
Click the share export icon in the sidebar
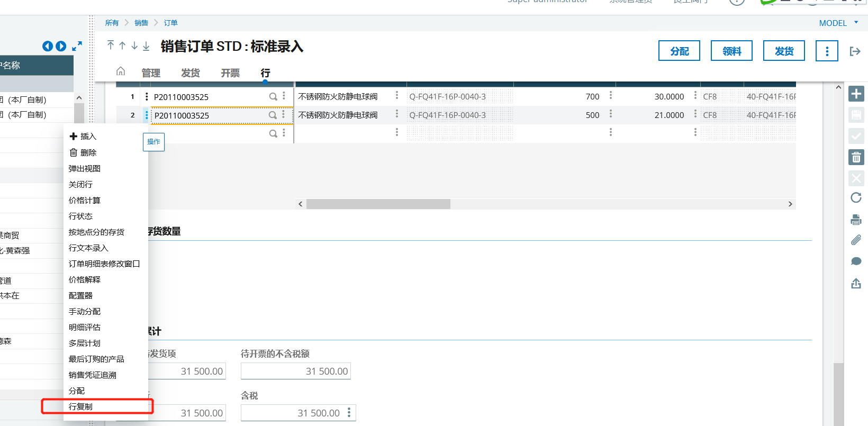coord(856,283)
